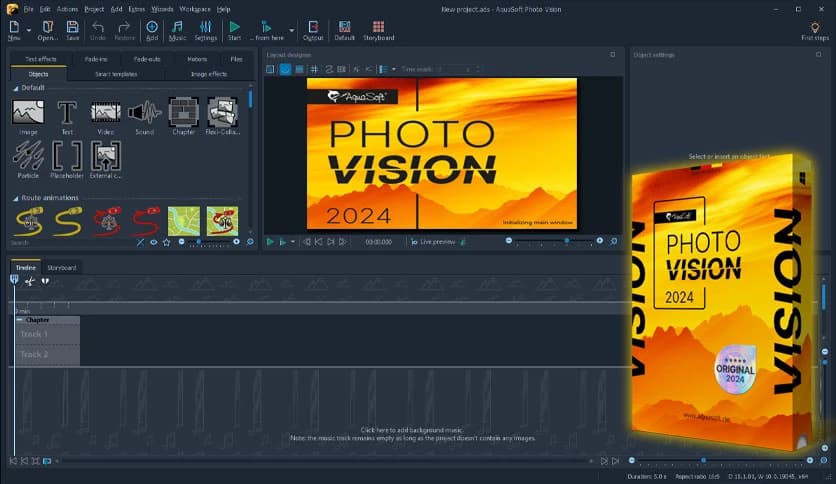836x484 pixels.
Task: Collapse the Chapter in the timeline
Action: (x=20, y=320)
